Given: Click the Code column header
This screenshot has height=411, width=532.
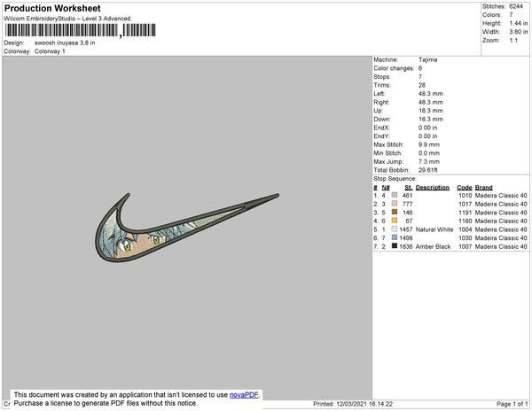Looking at the screenshot, I should pos(465,188).
